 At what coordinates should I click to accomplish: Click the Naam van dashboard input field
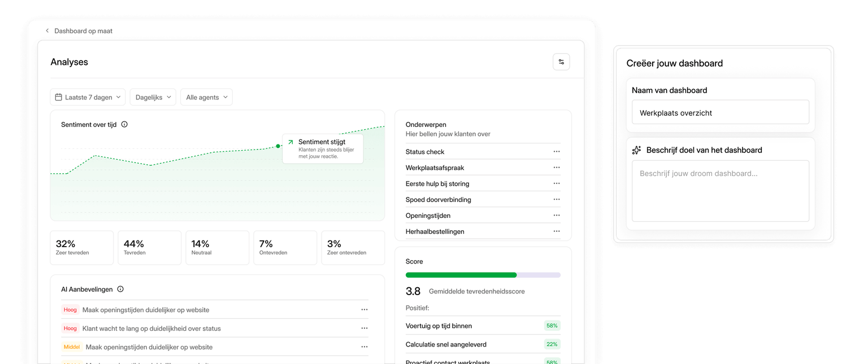(x=720, y=112)
